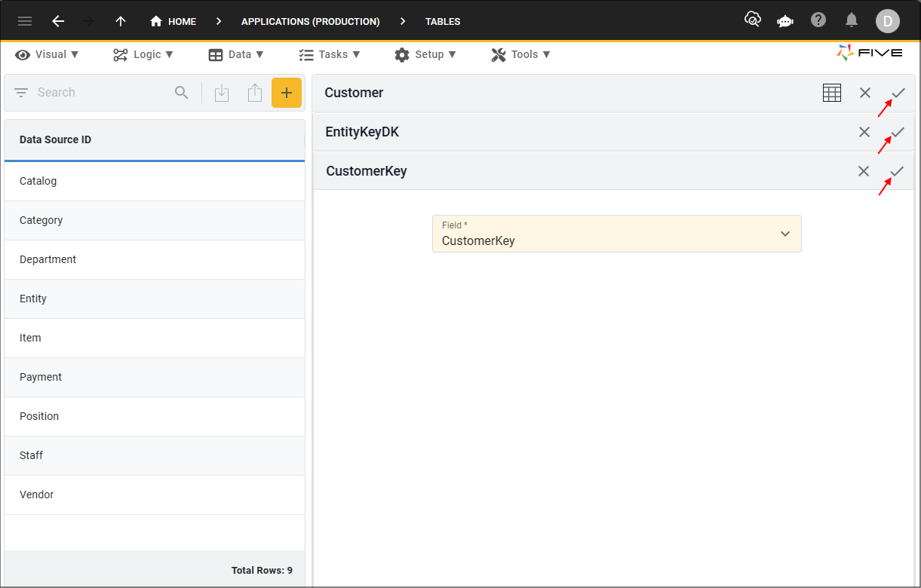The image size is (921, 588).
Task: Open the cloud deploy icon
Action: (752, 20)
